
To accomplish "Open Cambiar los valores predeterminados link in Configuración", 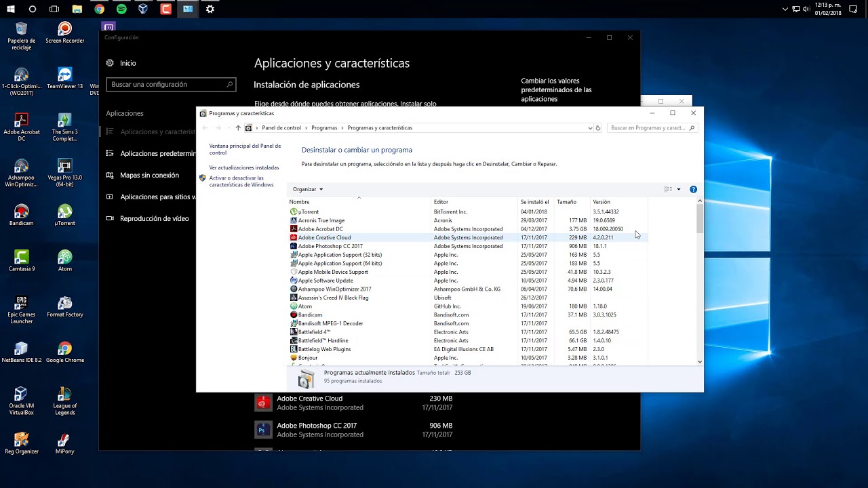I will 556,89.
